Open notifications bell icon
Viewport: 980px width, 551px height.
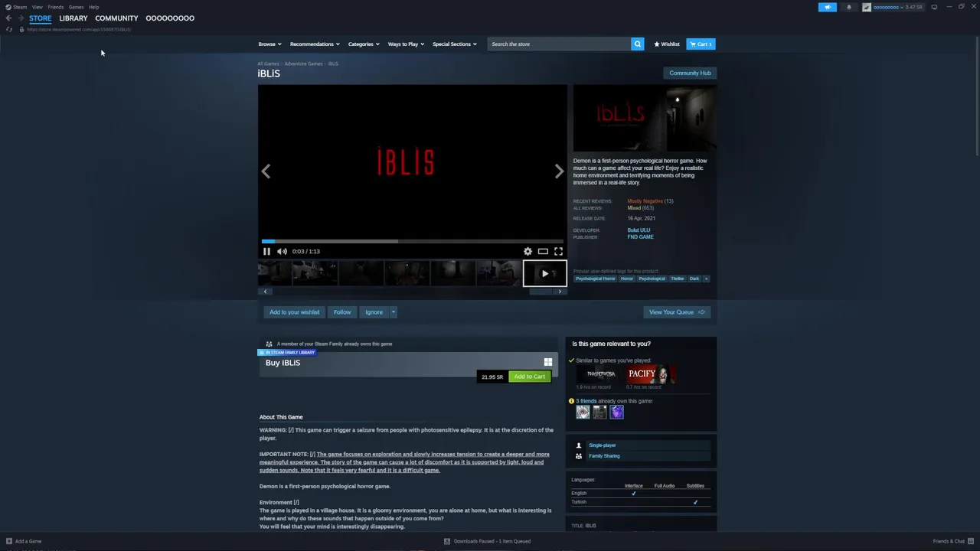click(x=848, y=7)
